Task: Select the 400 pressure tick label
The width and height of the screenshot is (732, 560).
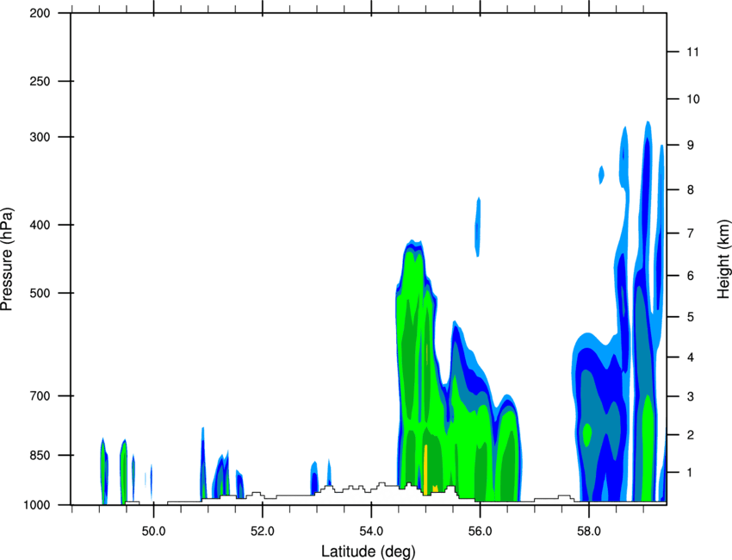Action: tap(40, 225)
